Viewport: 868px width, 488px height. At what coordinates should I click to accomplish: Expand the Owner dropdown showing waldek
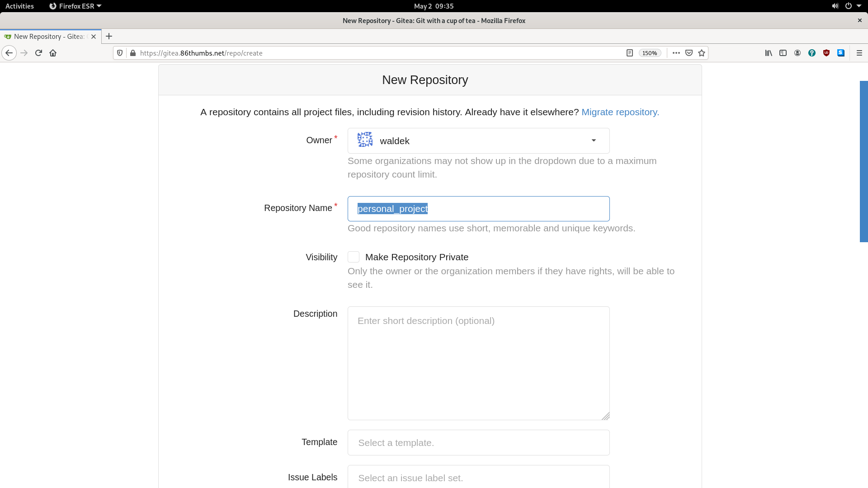click(x=478, y=141)
